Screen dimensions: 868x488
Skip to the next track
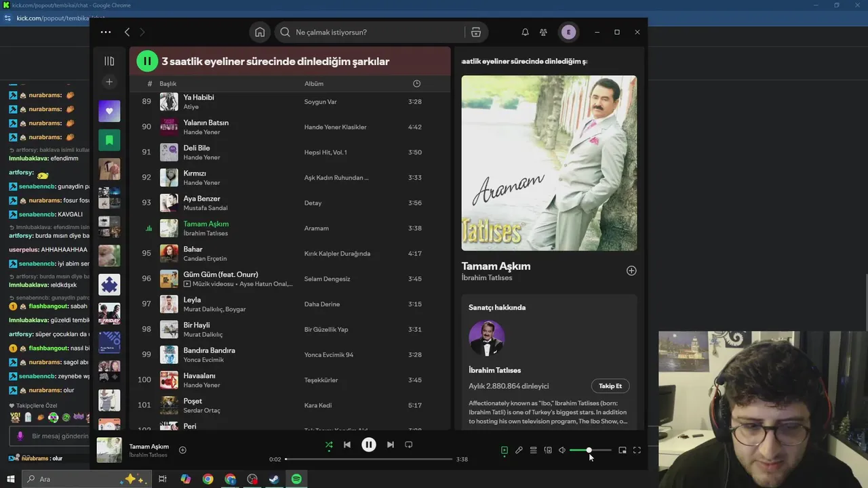(x=391, y=445)
